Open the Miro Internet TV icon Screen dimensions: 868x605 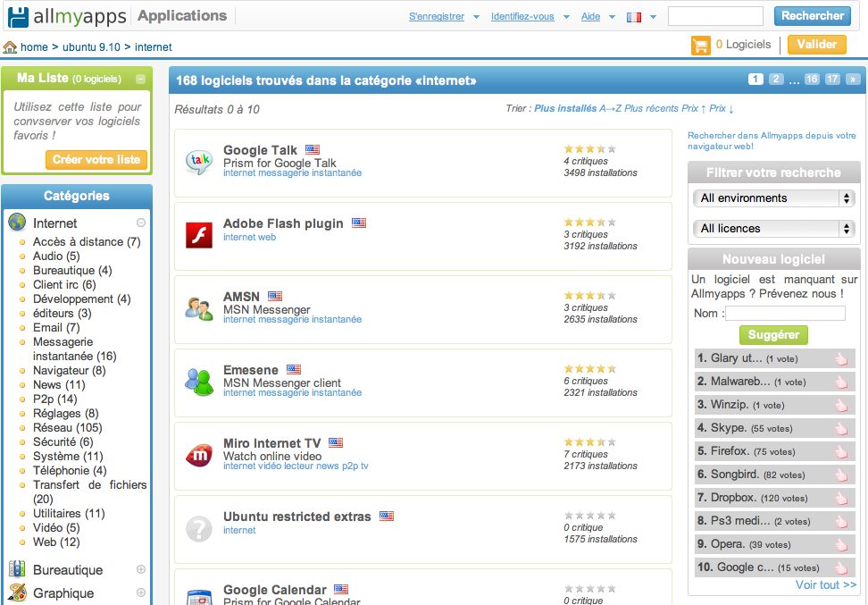pyautogui.click(x=199, y=456)
